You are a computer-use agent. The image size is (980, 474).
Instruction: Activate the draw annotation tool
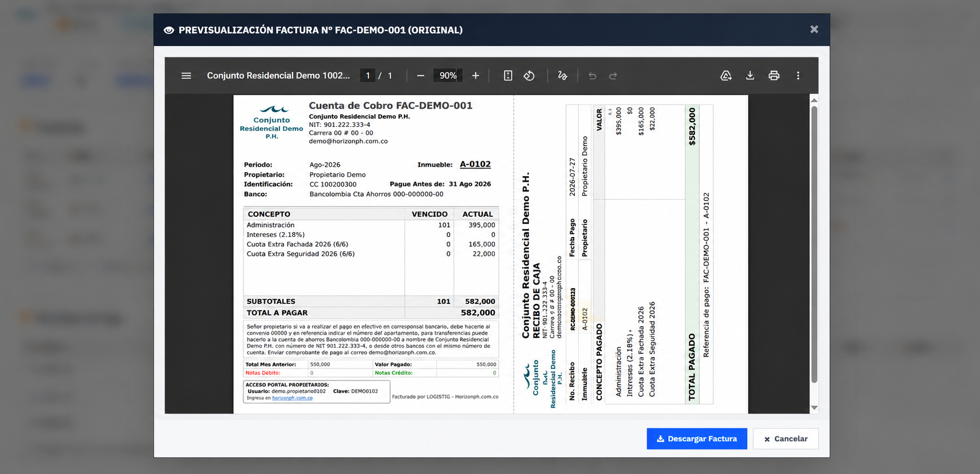click(562, 76)
